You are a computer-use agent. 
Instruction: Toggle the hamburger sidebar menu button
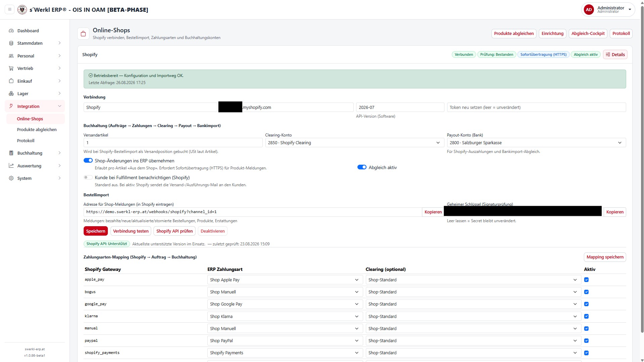coord(10,9)
